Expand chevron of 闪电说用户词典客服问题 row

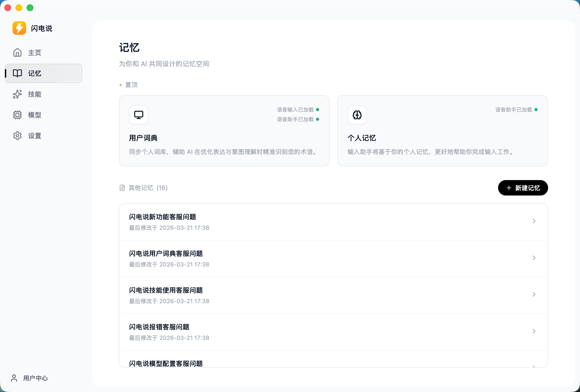534,258
